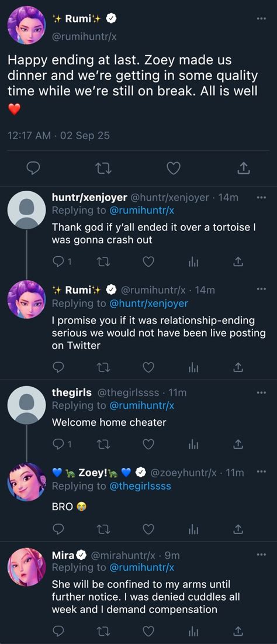Image resolution: width=277 pixels, height=644 pixels.
Task: Open more options on Rumi's main tweet
Action: point(261,19)
